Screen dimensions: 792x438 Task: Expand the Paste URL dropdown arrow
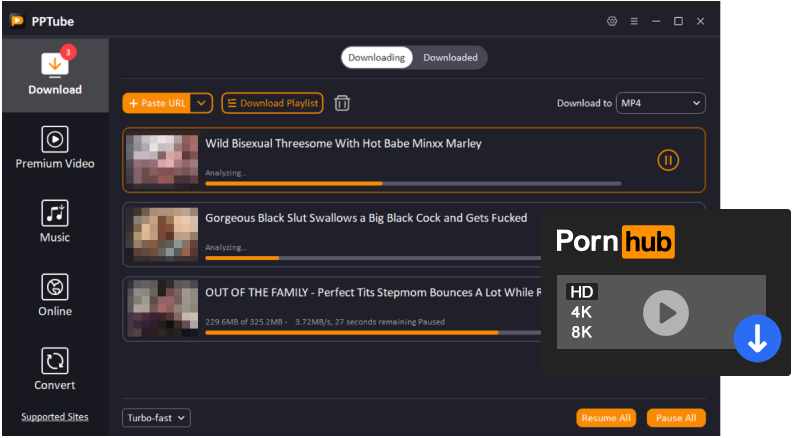click(201, 103)
